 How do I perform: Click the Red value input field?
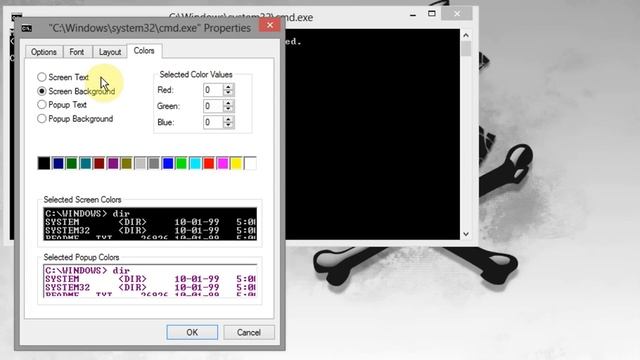point(213,90)
